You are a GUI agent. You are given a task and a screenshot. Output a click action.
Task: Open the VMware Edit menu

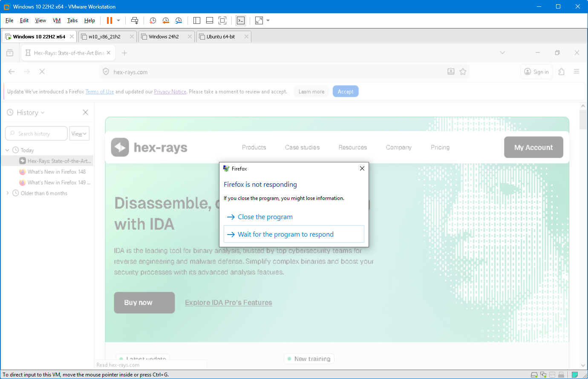click(x=24, y=20)
